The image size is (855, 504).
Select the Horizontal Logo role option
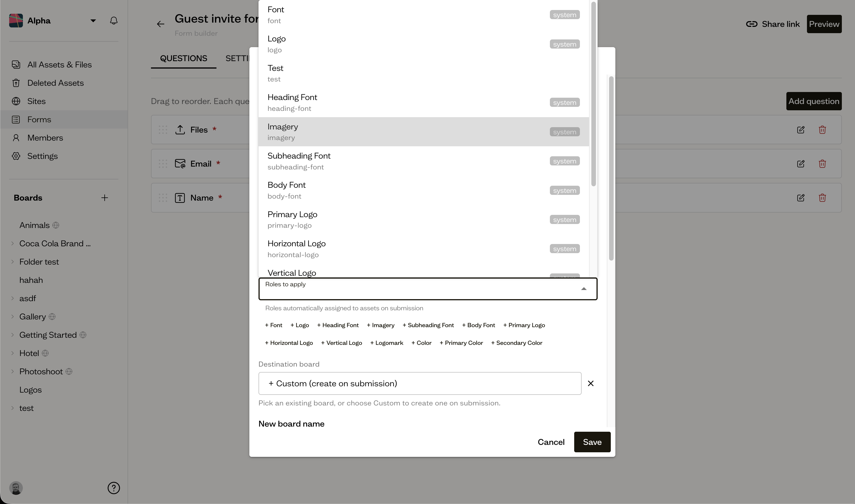pos(423,249)
